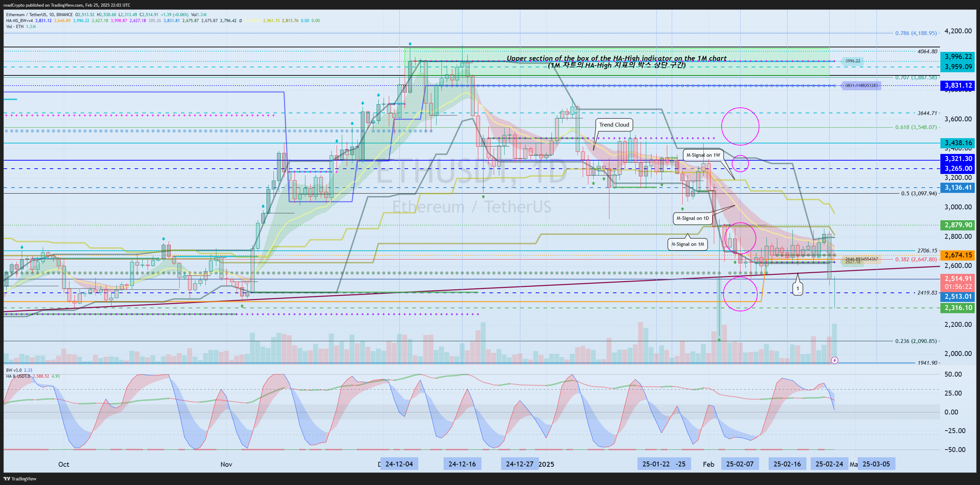Click the callout box labeled '1'

pos(798,289)
